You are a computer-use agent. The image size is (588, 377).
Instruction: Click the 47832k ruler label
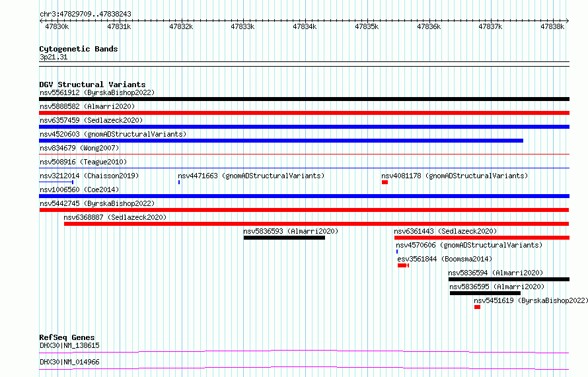(x=181, y=26)
